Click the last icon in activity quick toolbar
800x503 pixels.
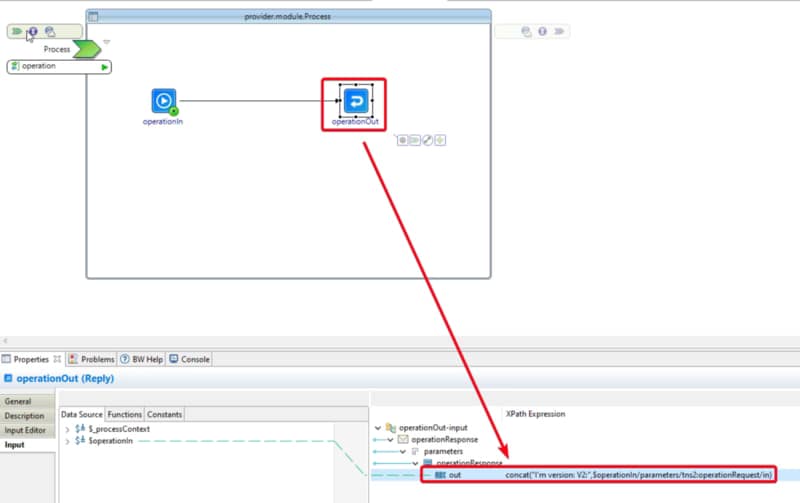click(439, 140)
